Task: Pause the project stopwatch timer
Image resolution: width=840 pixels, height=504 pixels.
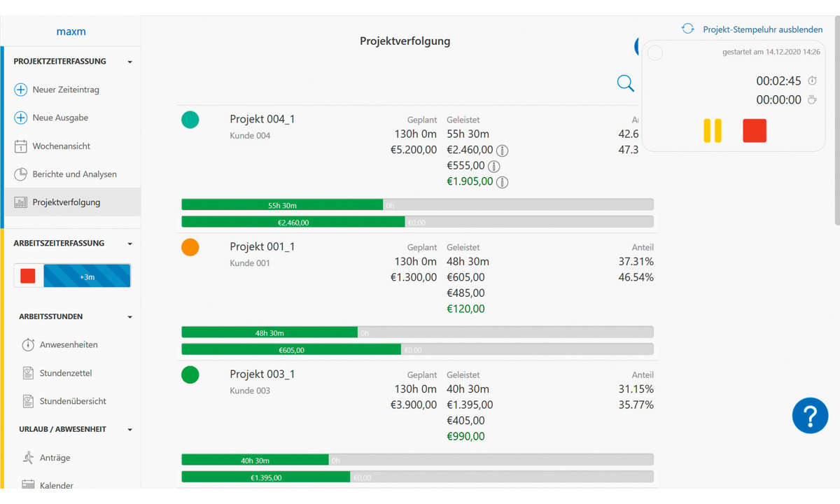Action: (x=713, y=131)
